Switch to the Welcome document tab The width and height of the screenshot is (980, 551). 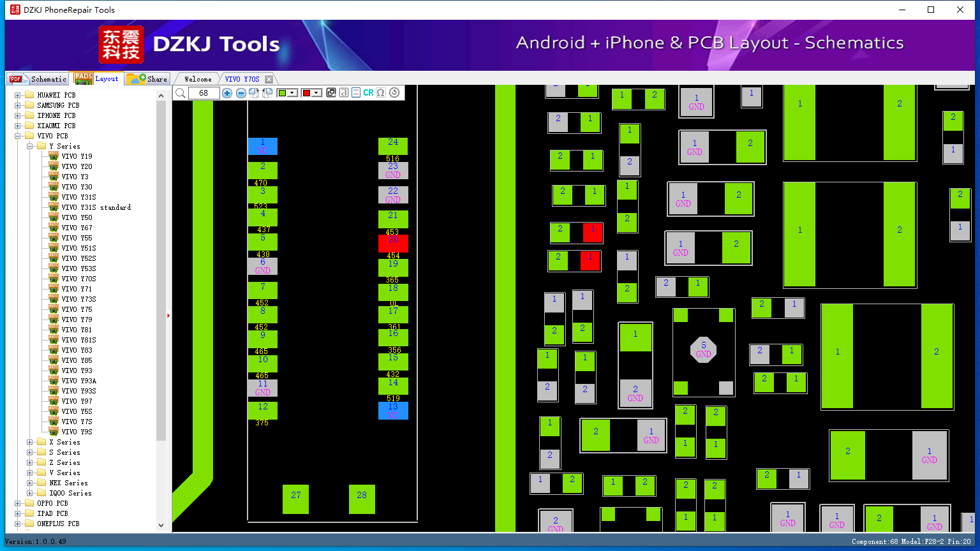[x=198, y=79]
